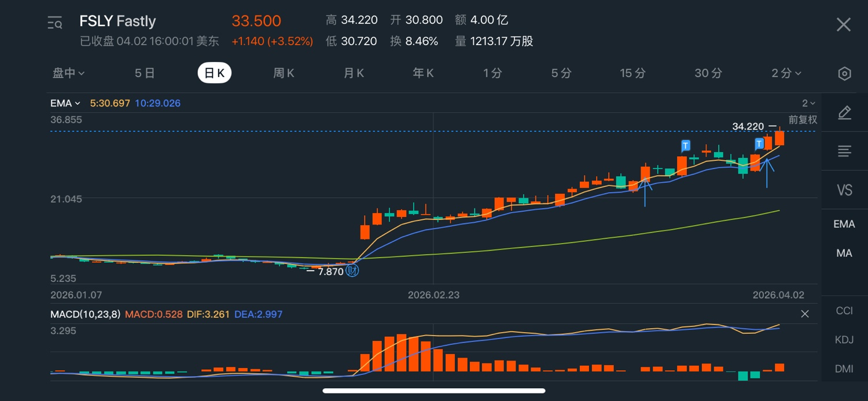Toggle the MA overlay indicator
Viewport: 868px width, 401px height.
pyautogui.click(x=844, y=253)
